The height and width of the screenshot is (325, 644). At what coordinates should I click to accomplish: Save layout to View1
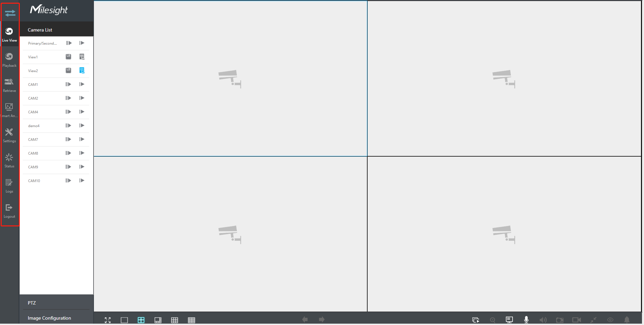(68, 57)
